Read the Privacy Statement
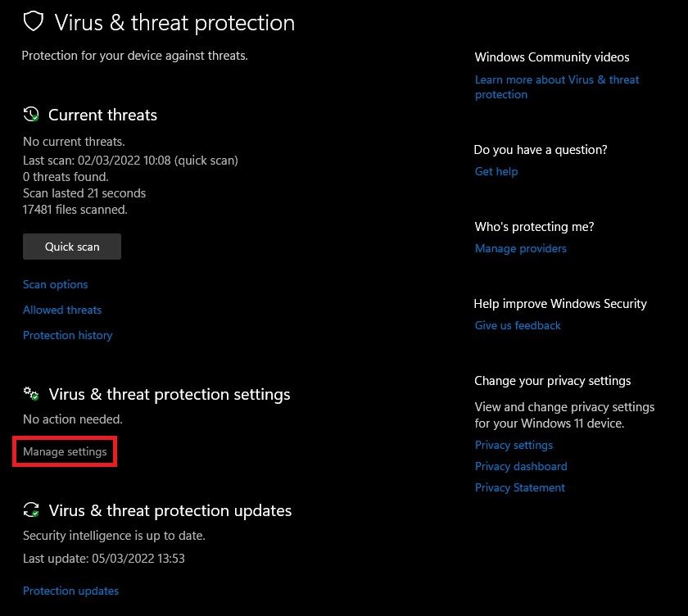The width and height of the screenshot is (688, 616). tap(520, 487)
